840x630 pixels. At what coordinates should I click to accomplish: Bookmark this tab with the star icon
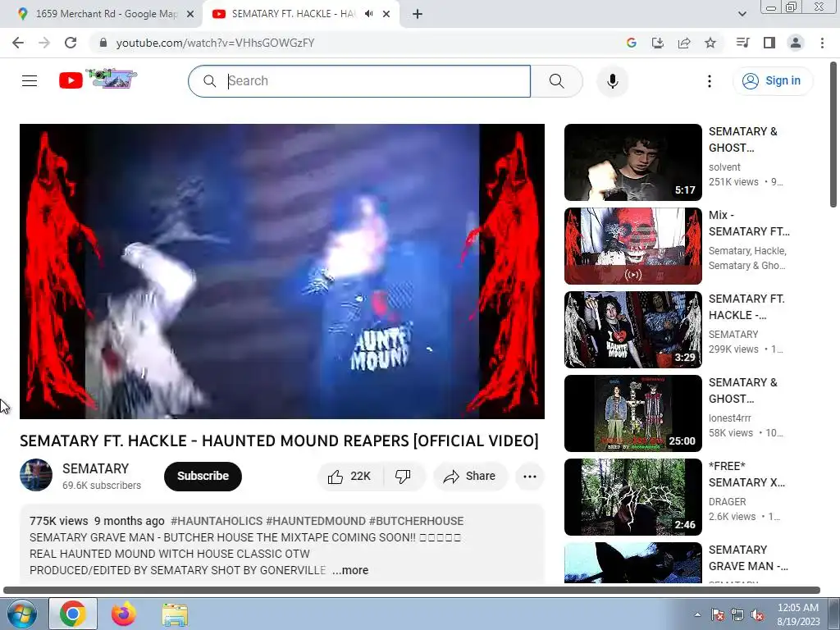710,43
